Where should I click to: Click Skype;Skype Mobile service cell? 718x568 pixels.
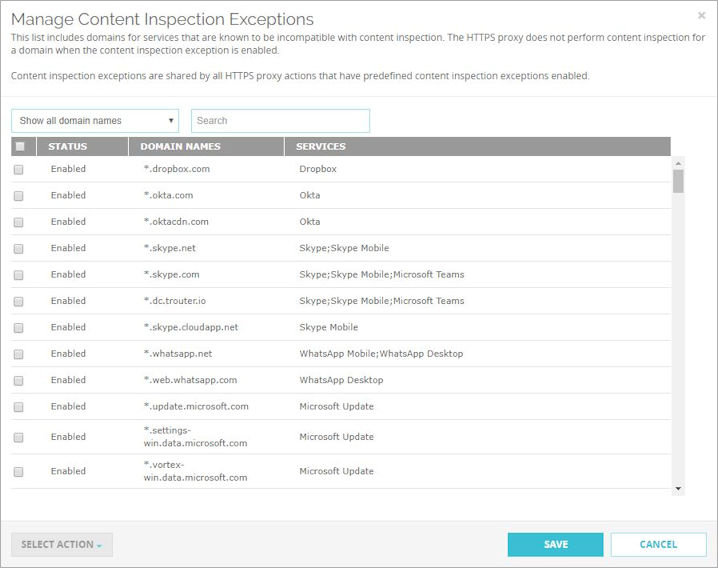coord(344,248)
